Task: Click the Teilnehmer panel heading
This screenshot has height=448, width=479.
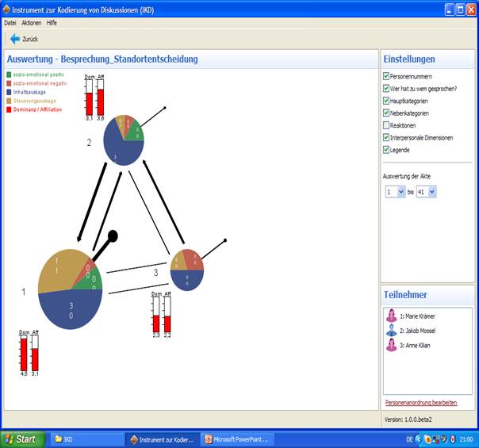Action: tap(405, 294)
